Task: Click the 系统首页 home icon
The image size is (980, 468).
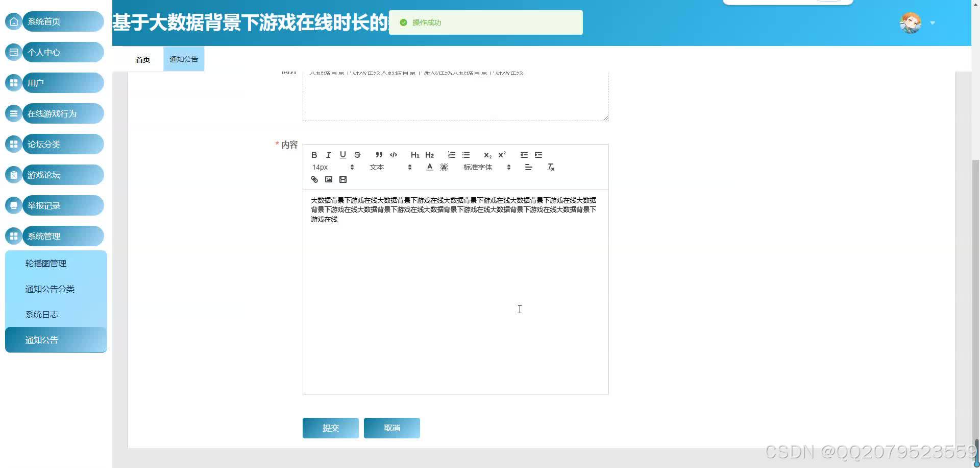Action: [x=14, y=21]
